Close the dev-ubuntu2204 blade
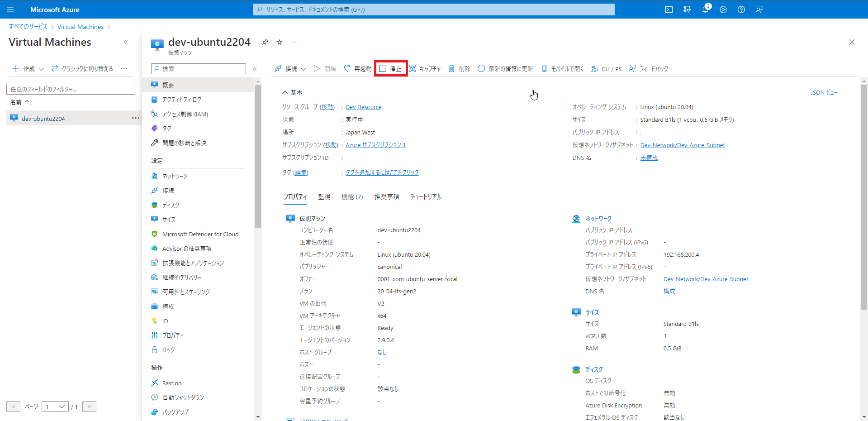Screen dimensions: 868x421 pos(852,42)
